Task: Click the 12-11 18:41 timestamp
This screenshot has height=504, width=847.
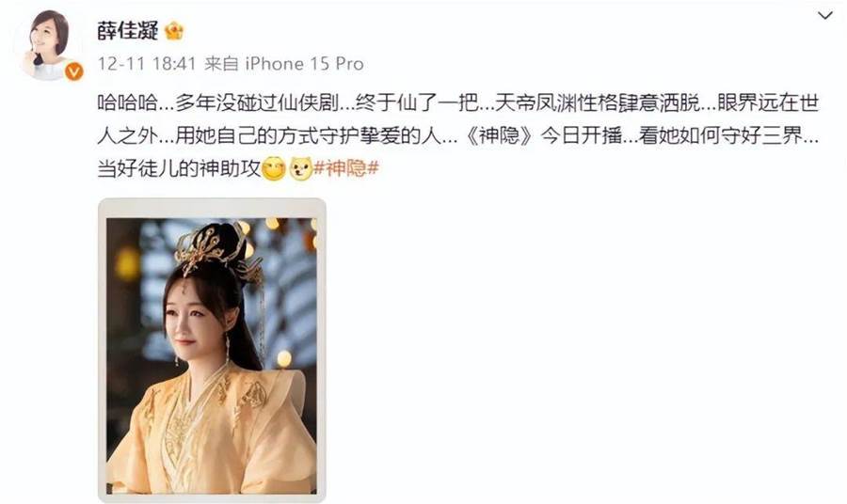Action: [147, 64]
